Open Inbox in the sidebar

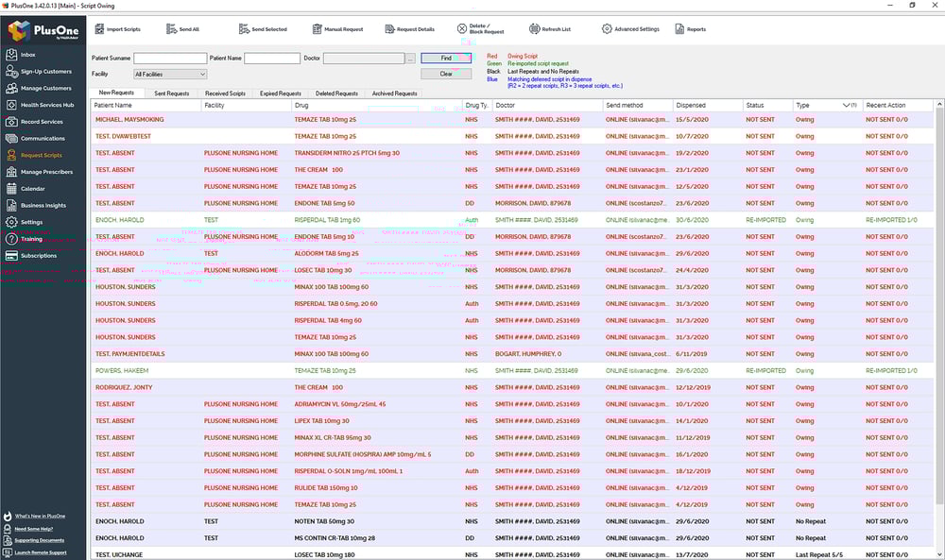28,55
